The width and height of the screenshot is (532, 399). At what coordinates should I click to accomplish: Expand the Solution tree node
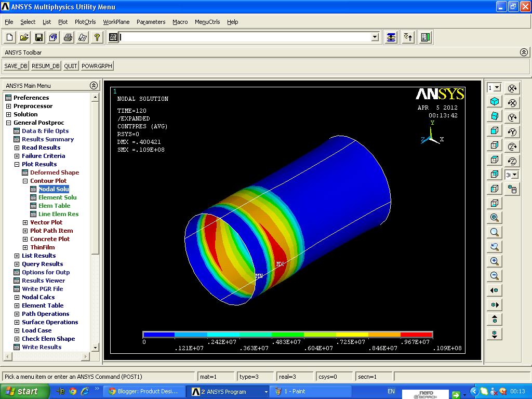point(8,114)
